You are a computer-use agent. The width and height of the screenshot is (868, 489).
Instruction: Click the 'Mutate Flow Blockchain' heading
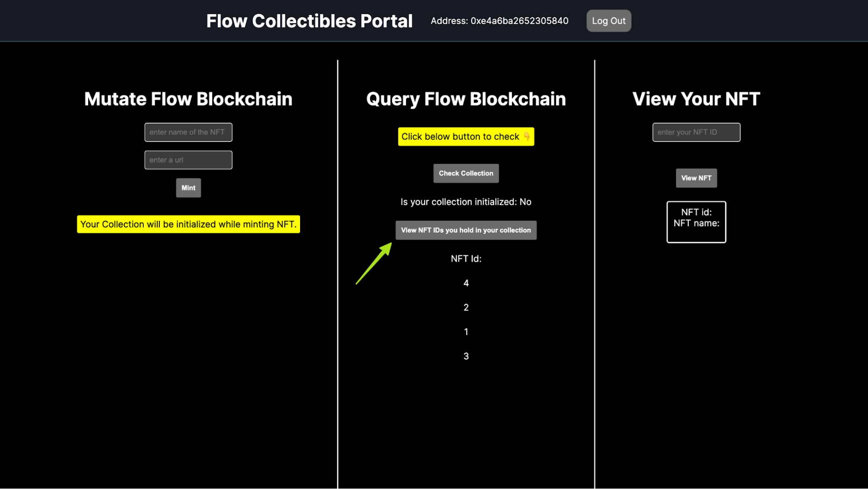(188, 98)
